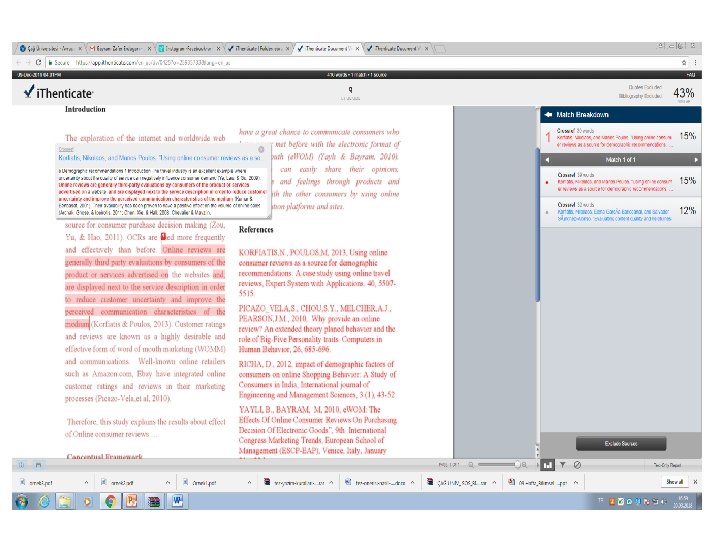Open WinRAR from the taskbar
The image size is (720, 540).
coord(154,502)
